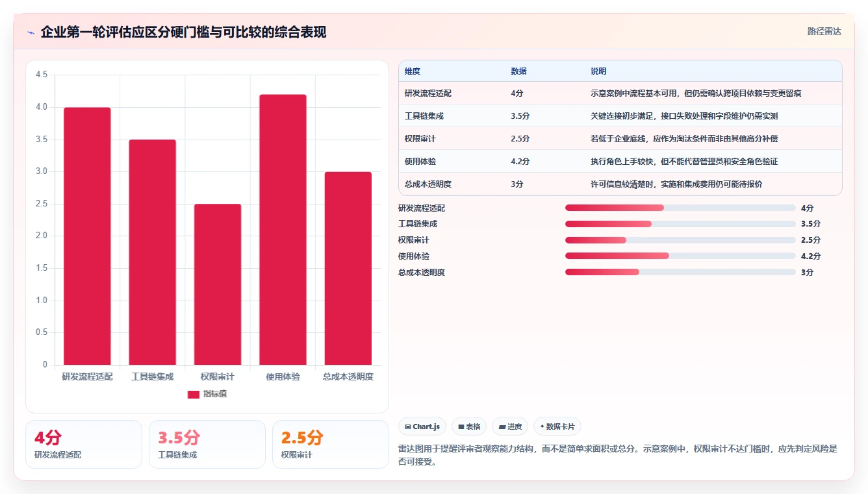
Task: Click the description beginning 执行角色上手较快
Action: pyautogui.click(x=684, y=162)
